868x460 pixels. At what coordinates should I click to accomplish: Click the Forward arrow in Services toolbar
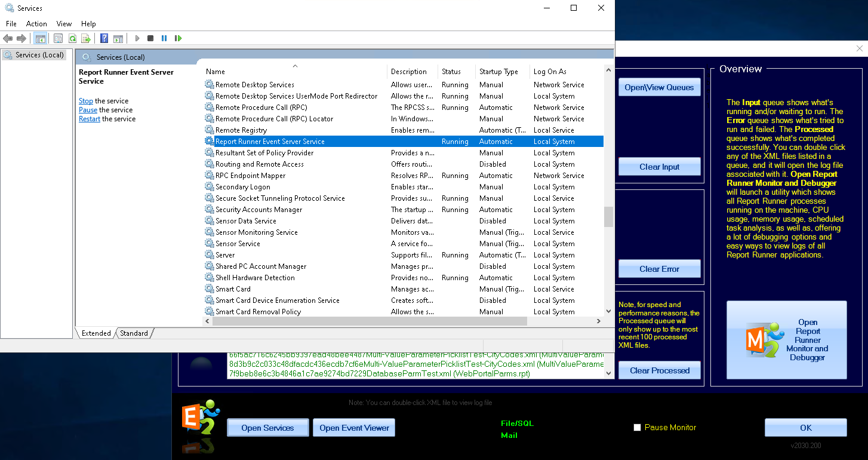click(x=21, y=38)
